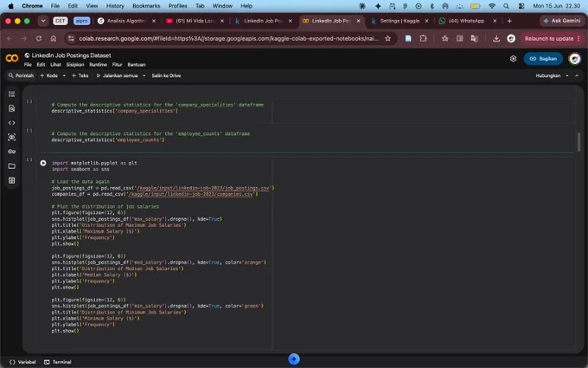Click the Chrome address bar URL
This screenshot has height=368, width=588.
coord(228,38)
